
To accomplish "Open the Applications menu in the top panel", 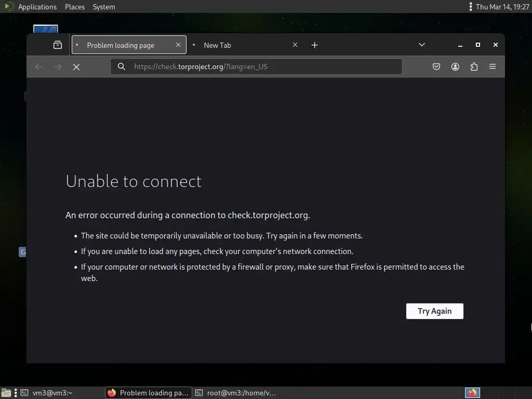I will tap(37, 7).
